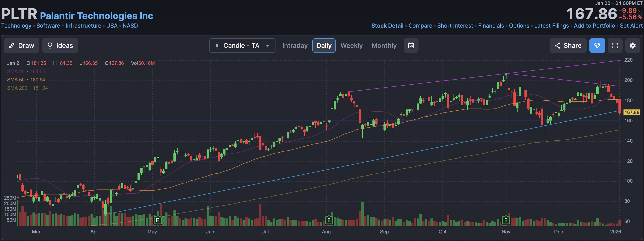
Task: Open the Ideas panel
Action: (60, 46)
